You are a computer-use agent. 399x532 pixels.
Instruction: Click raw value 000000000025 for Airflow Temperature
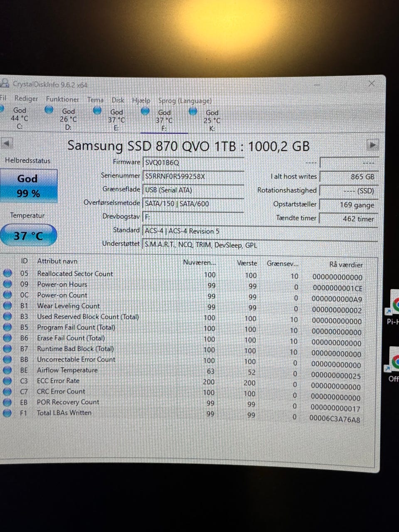click(x=336, y=376)
